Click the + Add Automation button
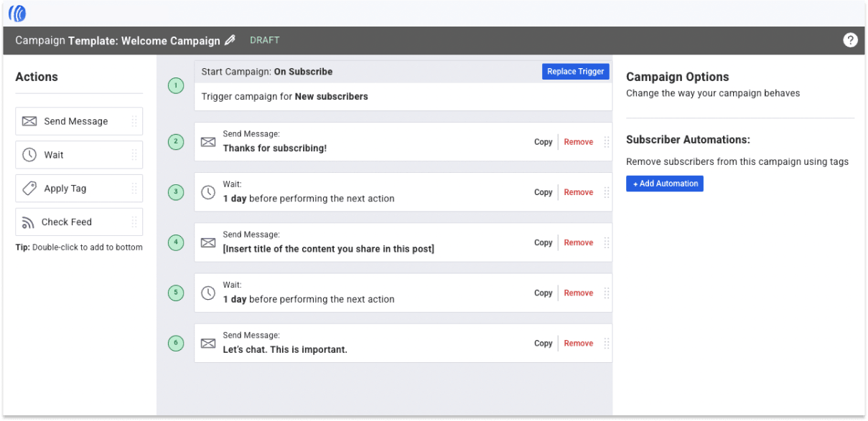The height and width of the screenshot is (421, 868). pos(664,183)
